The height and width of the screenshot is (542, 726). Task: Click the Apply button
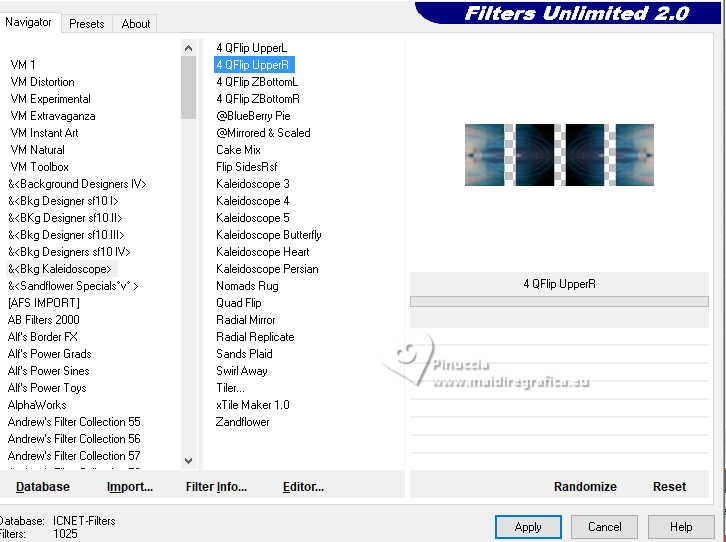point(528,527)
